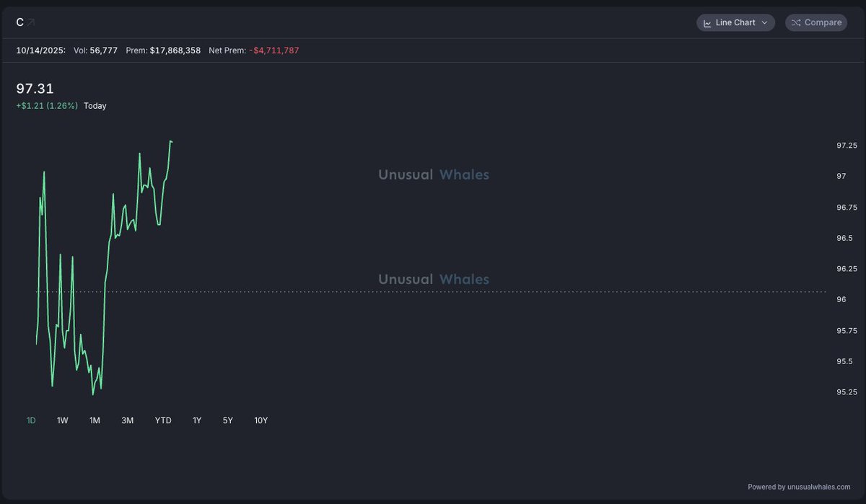Image resolution: width=866 pixels, height=504 pixels.
Task: Open the Compare option
Action: click(816, 23)
